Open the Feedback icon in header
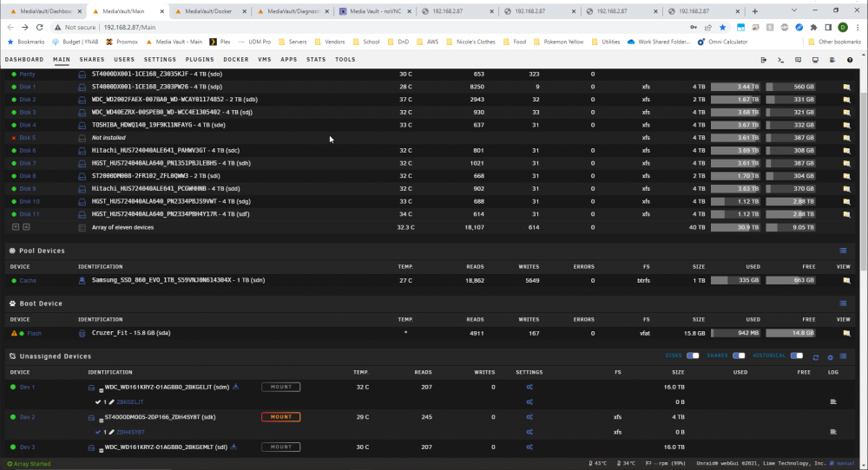868x470 pixels. (798, 60)
